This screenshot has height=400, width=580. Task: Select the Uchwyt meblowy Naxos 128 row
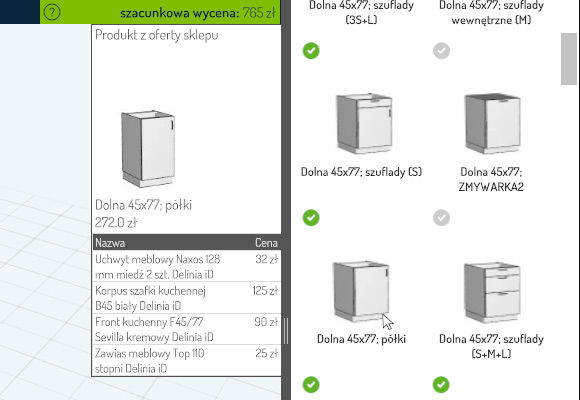coord(186,266)
